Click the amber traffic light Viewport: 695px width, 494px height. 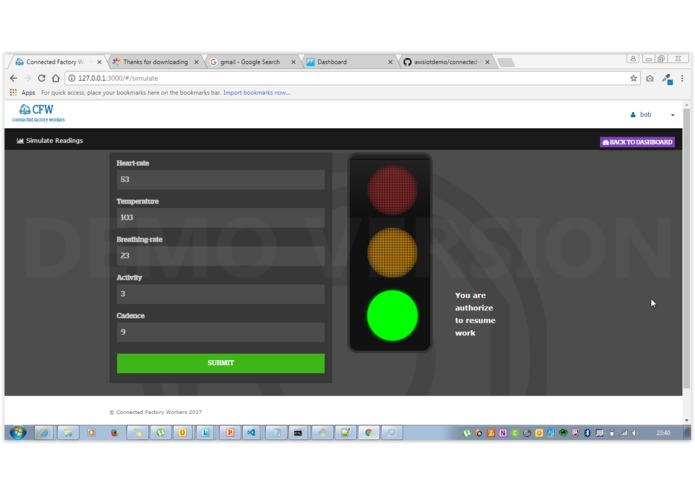[x=392, y=253]
